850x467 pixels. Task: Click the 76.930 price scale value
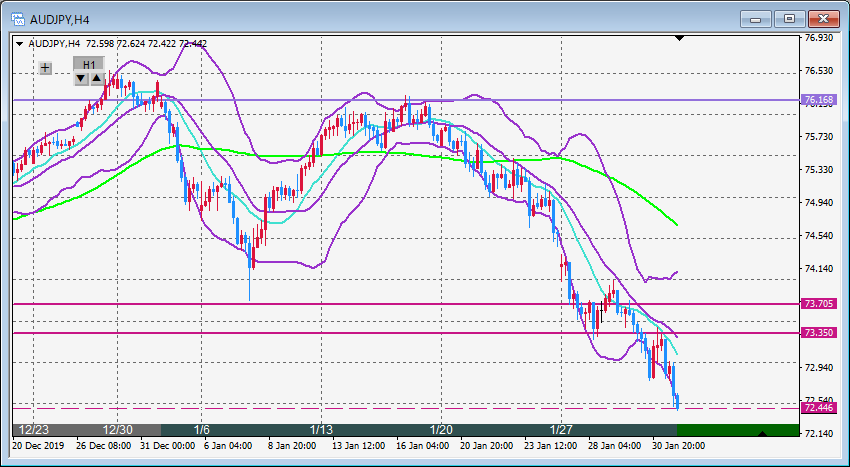tap(819, 38)
